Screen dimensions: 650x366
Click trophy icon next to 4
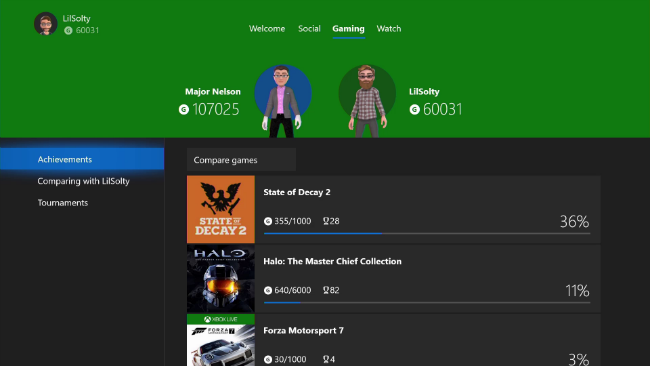pos(326,359)
